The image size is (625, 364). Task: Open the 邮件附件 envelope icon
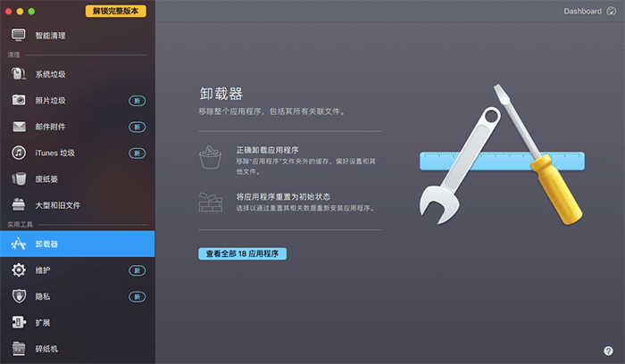pos(19,127)
